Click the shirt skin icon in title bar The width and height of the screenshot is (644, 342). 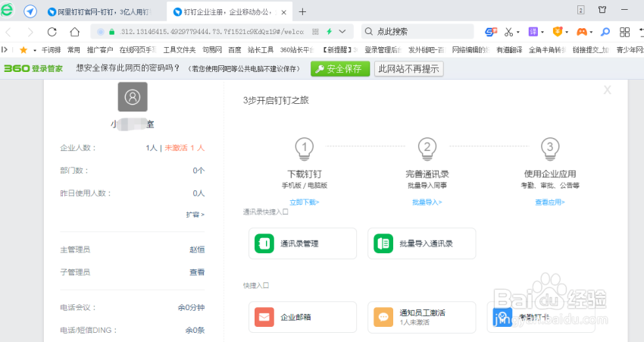pyautogui.click(x=602, y=9)
